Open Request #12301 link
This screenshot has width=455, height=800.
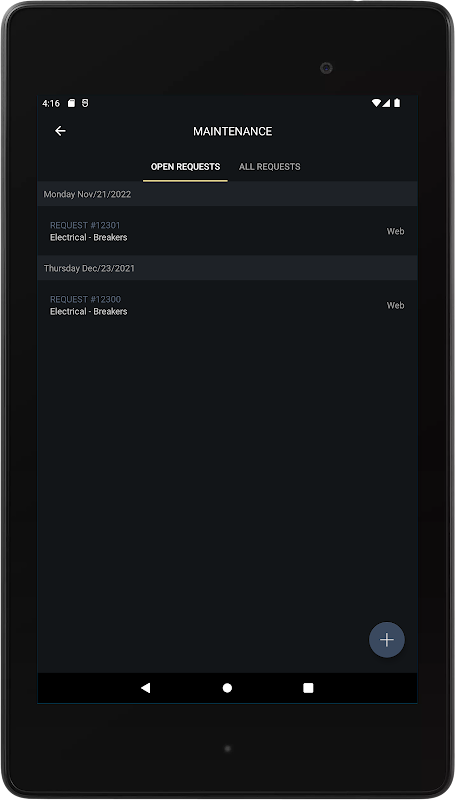(x=85, y=225)
